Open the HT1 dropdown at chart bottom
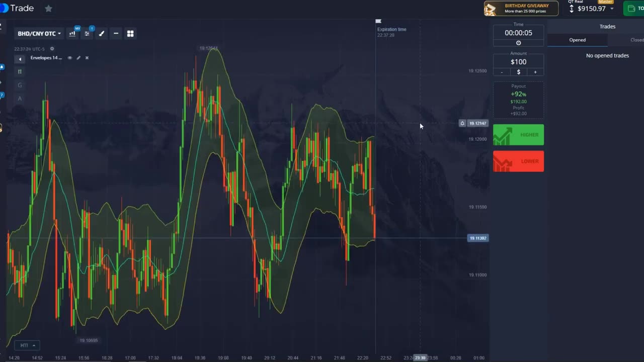This screenshot has width=644, height=362. 27,345
